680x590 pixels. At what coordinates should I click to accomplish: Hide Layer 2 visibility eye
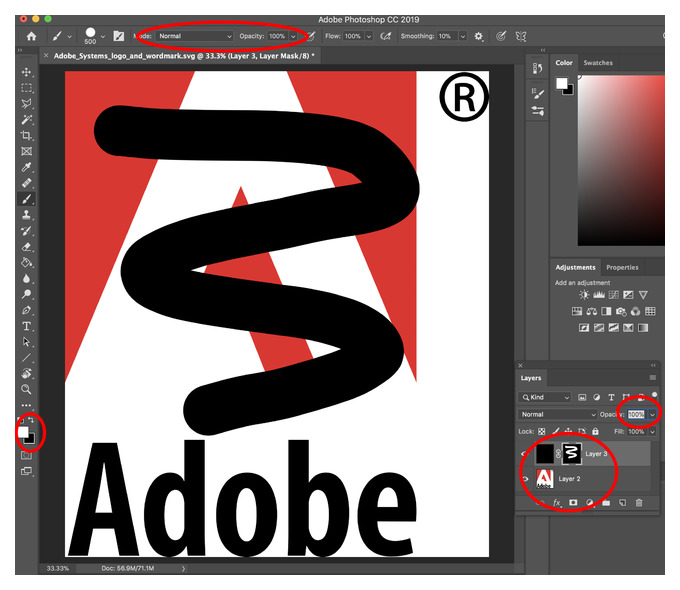[525, 479]
